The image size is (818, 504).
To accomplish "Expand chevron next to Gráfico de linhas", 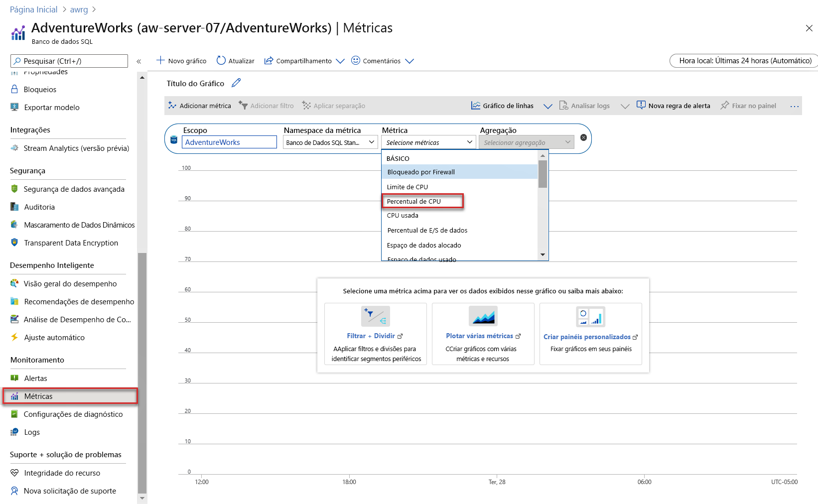I will point(547,106).
